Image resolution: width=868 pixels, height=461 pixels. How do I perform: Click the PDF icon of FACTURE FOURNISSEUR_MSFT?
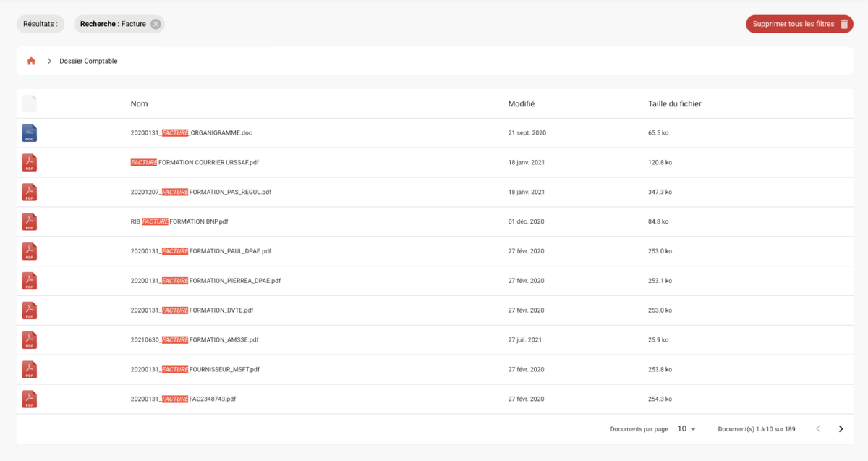[29, 369]
